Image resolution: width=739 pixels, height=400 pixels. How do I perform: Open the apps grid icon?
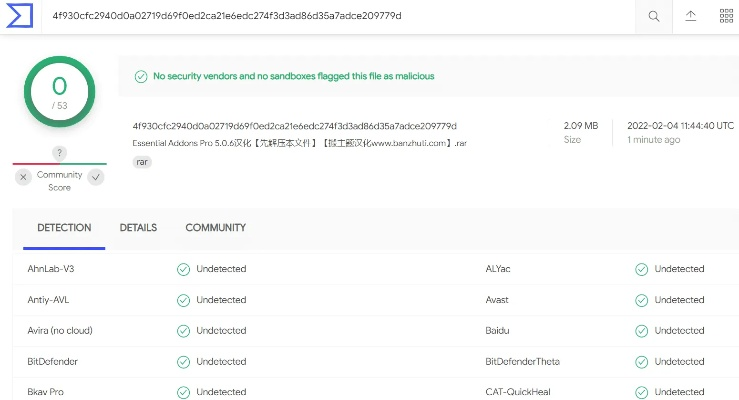click(726, 16)
